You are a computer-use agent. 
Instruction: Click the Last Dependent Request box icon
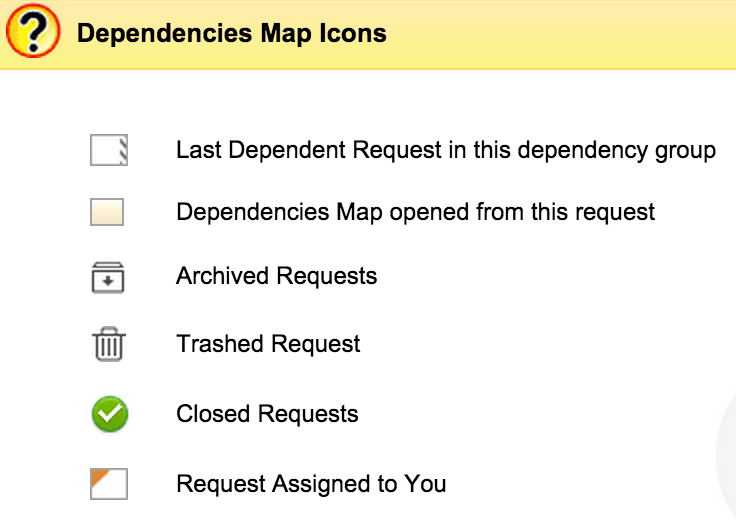pyautogui.click(x=109, y=151)
